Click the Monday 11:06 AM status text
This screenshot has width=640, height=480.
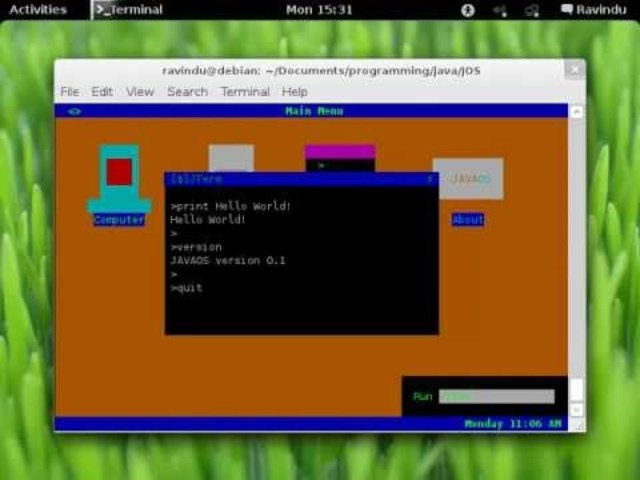coord(513,424)
